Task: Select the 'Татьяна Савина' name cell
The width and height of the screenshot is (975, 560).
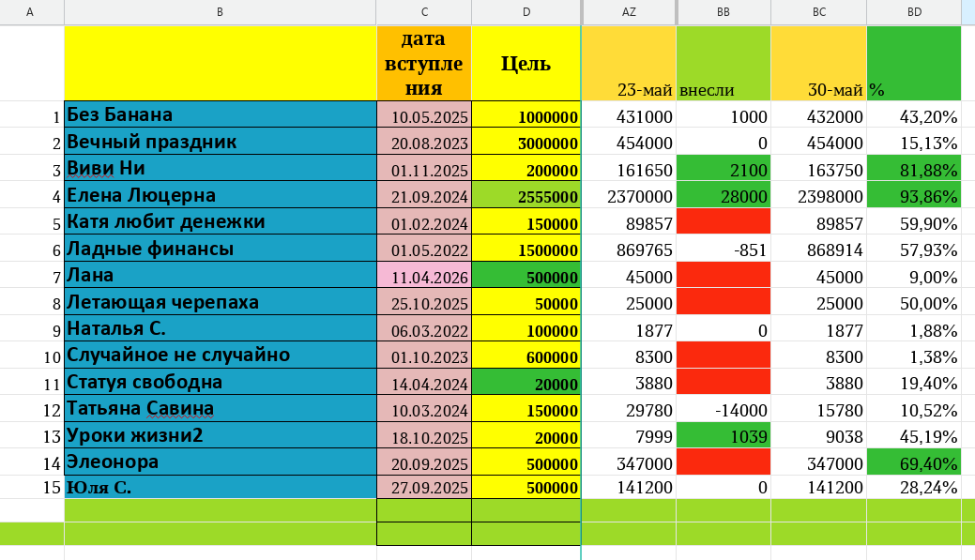Action: pyautogui.click(x=221, y=408)
